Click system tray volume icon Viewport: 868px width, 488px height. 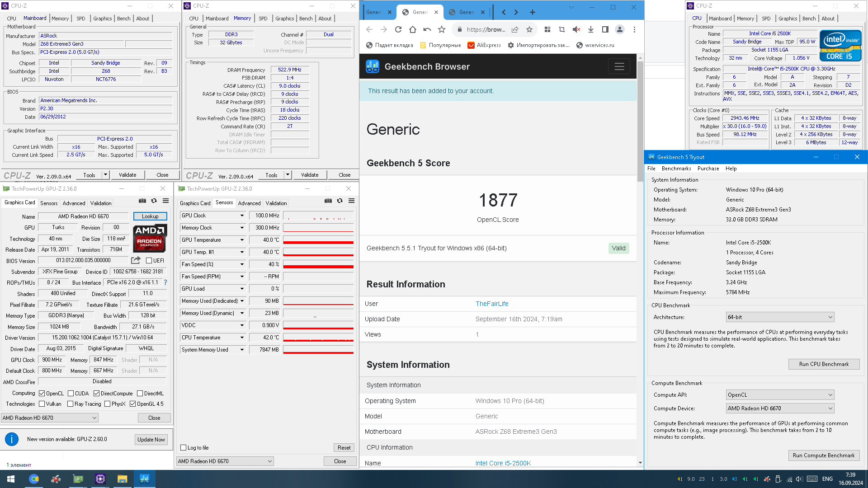(799, 479)
